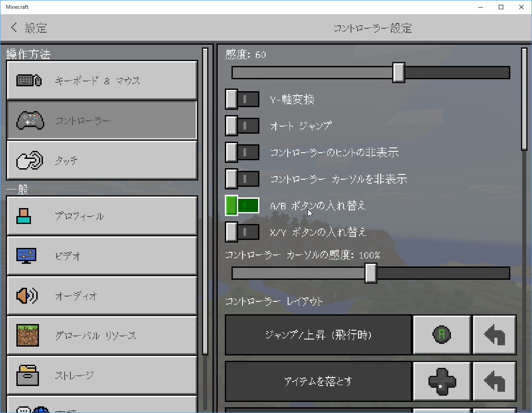Click the コントローラー設定 title text
Image resolution: width=532 pixels, height=413 pixels.
pyautogui.click(x=373, y=28)
